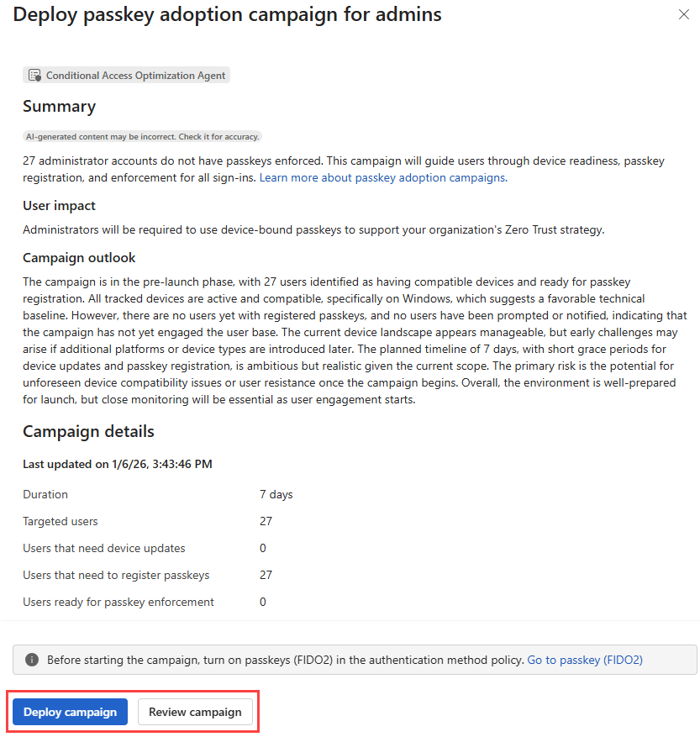Click the info icon in the FIDO2 notice
Viewport: 700px width, 737px height.
(32, 660)
